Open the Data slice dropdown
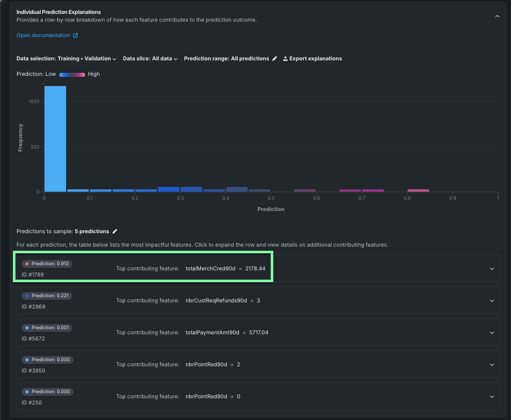This screenshot has height=420, width=511. pyautogui.click(x=150, y=59)
